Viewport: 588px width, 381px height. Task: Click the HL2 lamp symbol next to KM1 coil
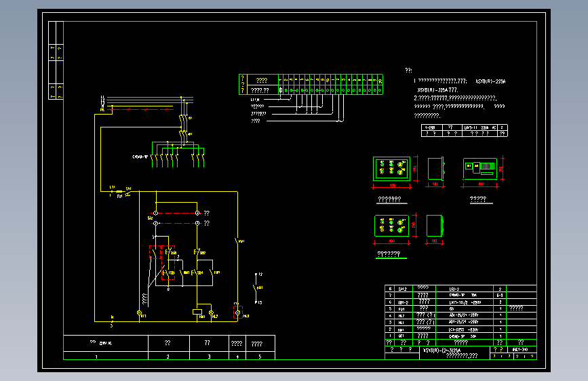point(211,313)
